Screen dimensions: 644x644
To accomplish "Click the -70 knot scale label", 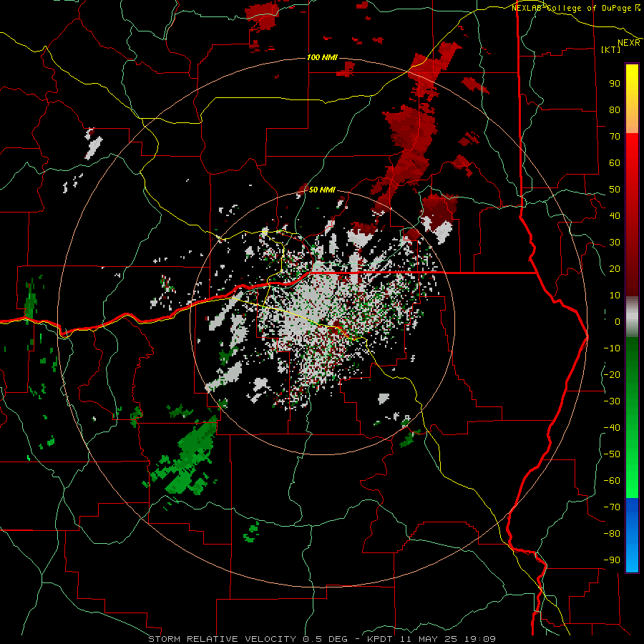I will point(612,507).
